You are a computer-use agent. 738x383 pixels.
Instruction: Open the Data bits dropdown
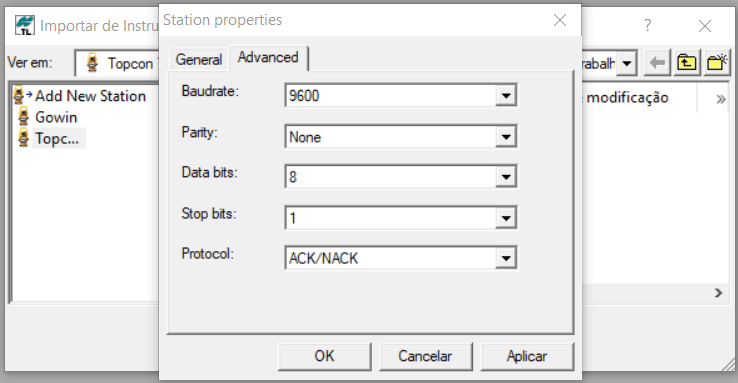pos(506,177)
